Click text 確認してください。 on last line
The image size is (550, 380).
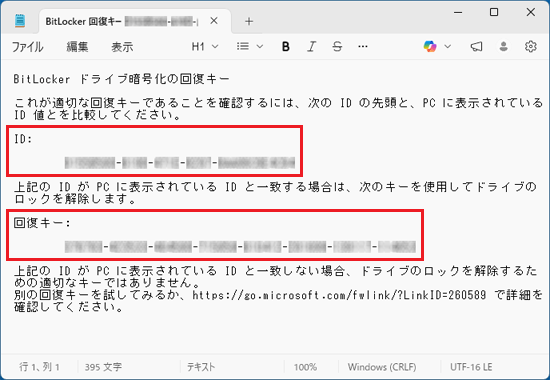[x=69, y=307]
